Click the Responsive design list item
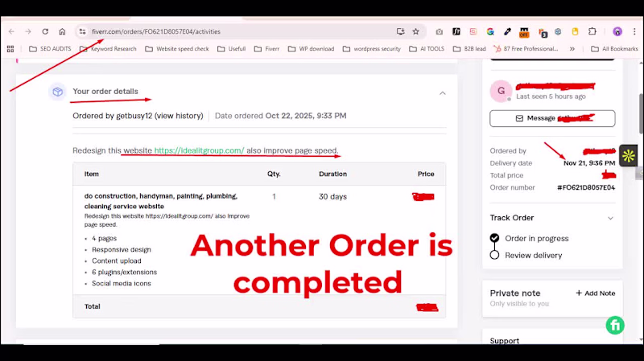This screenshot has height=361, width=644. (122, 249)
